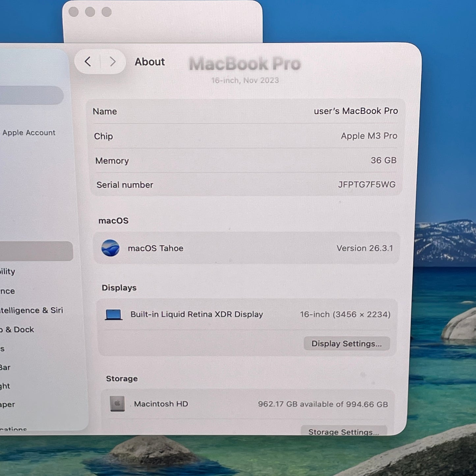Click the built-in display laptop icon
Screen dimensions: 476x476
pyautogui.click(x=114, y=315)
